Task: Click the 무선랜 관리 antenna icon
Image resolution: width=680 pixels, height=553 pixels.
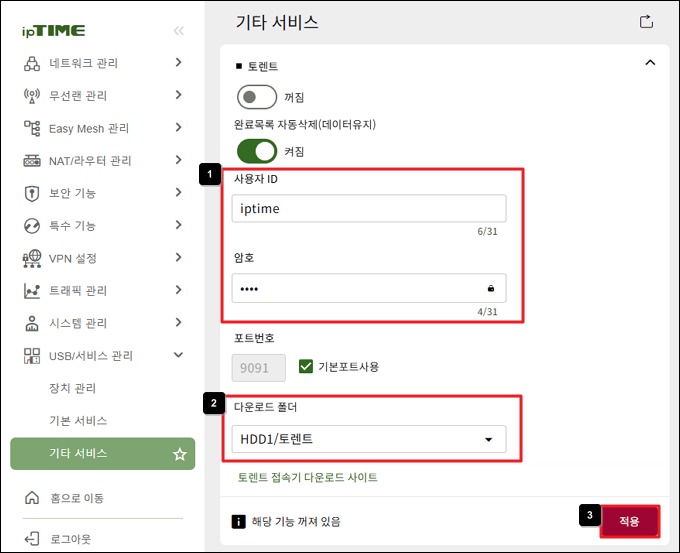Action: [x=32, y=95]
